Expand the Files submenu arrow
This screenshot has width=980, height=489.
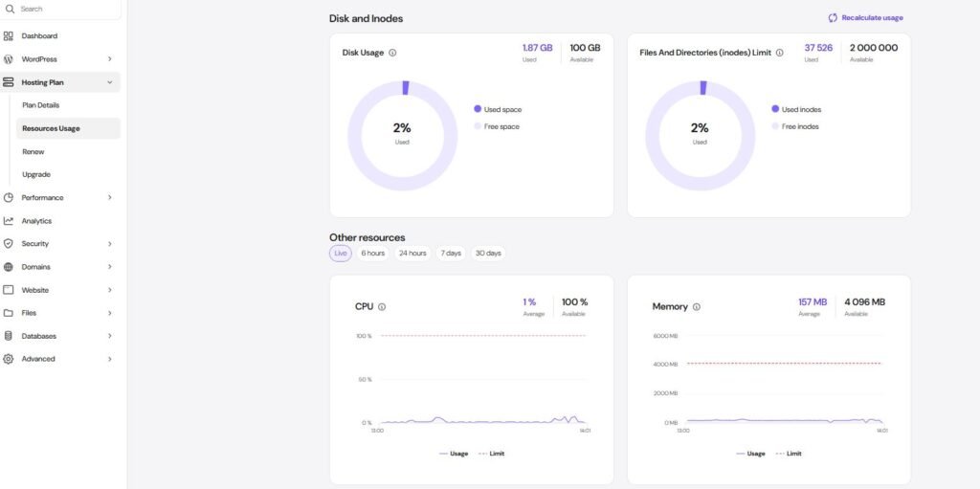[109, 313]
